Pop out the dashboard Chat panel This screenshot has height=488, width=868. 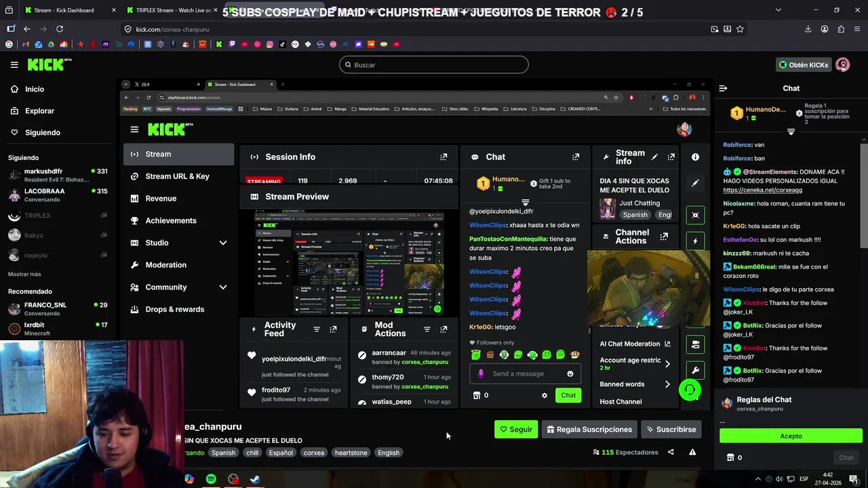click(x=576, y=157)
